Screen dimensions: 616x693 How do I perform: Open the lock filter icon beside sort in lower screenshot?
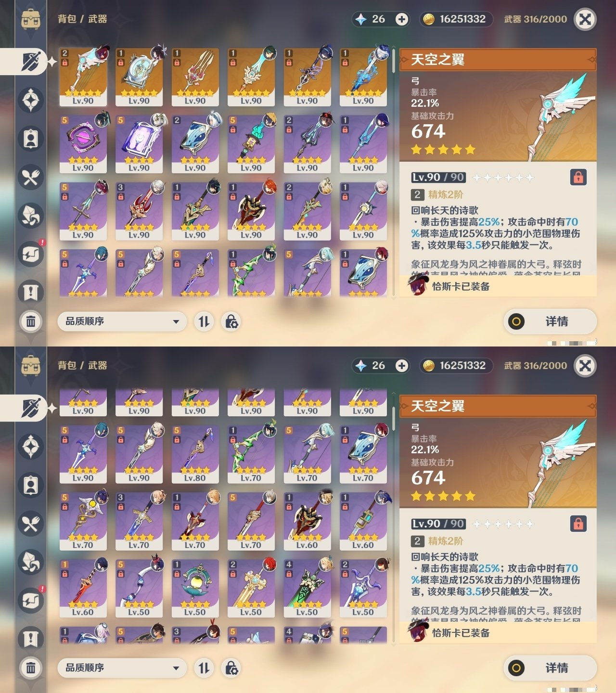[231, 668]
